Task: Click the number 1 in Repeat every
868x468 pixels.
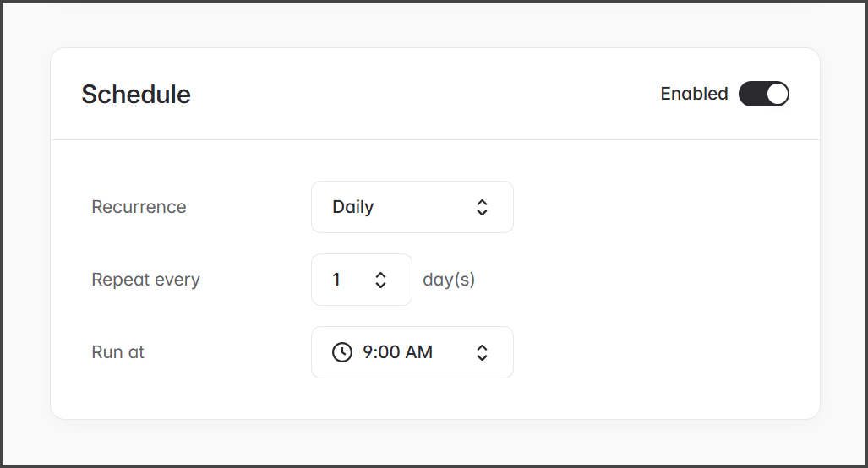Action: pyautogui.click(x=336, y=280)
